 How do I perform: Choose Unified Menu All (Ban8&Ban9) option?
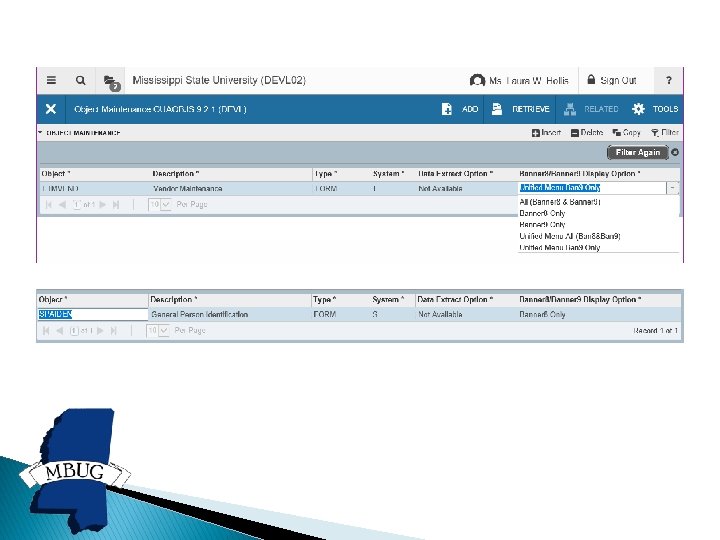pos(570,236)
